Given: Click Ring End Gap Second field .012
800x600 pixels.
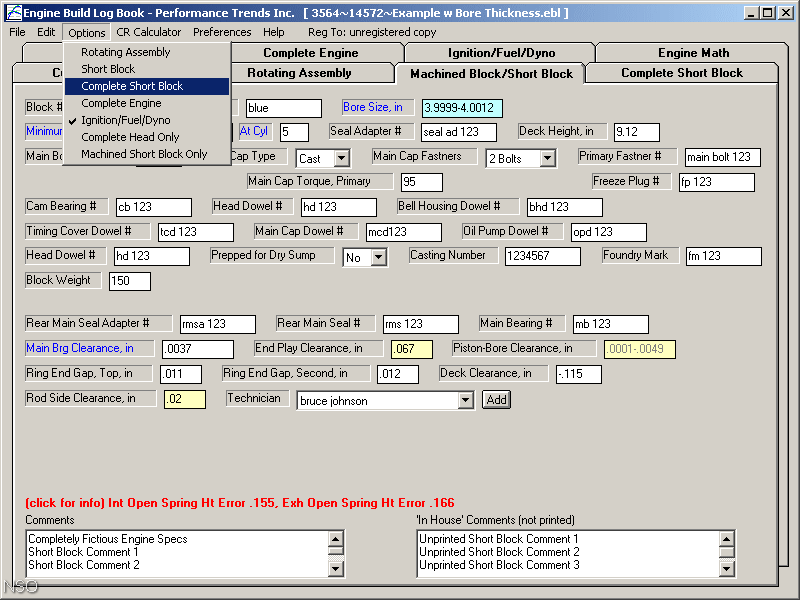Looking at the screenshot, I should (x=398, y=374).
